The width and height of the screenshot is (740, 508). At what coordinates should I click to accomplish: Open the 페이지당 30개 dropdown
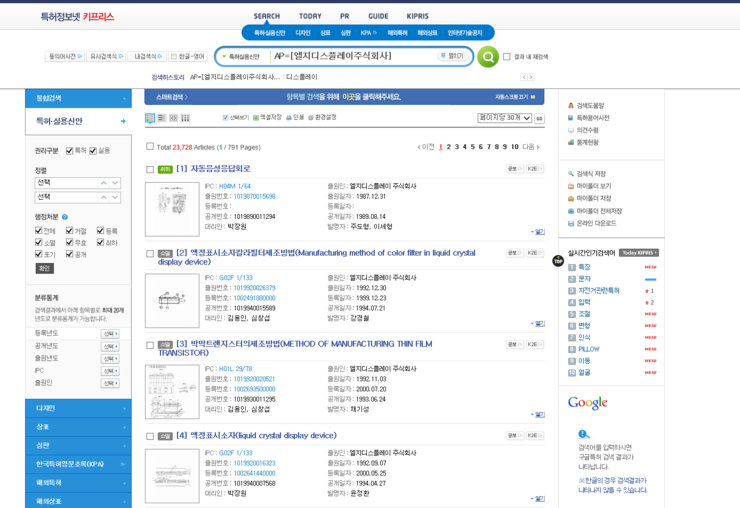tap(505, 118)
